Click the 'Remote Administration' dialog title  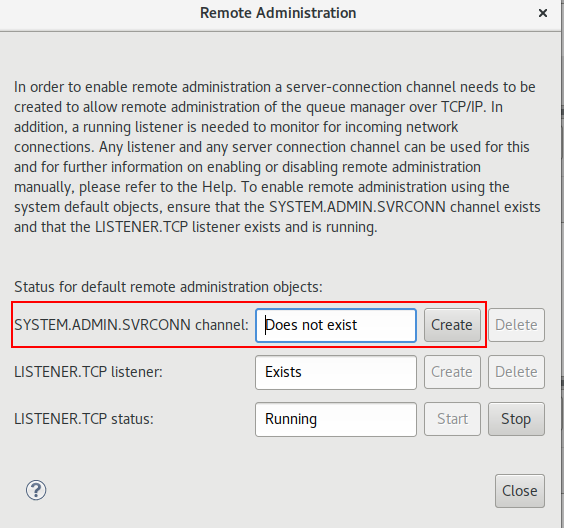click(278, 13)
